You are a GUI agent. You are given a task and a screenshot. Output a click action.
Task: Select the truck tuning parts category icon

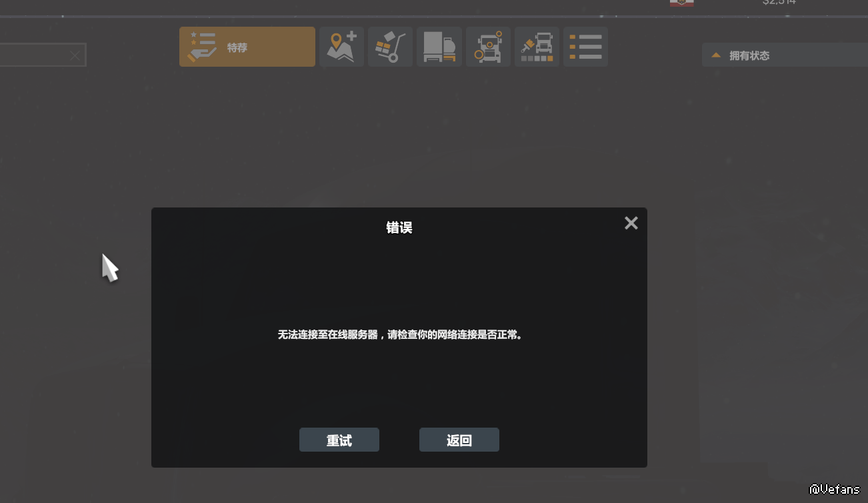point(489,47)
